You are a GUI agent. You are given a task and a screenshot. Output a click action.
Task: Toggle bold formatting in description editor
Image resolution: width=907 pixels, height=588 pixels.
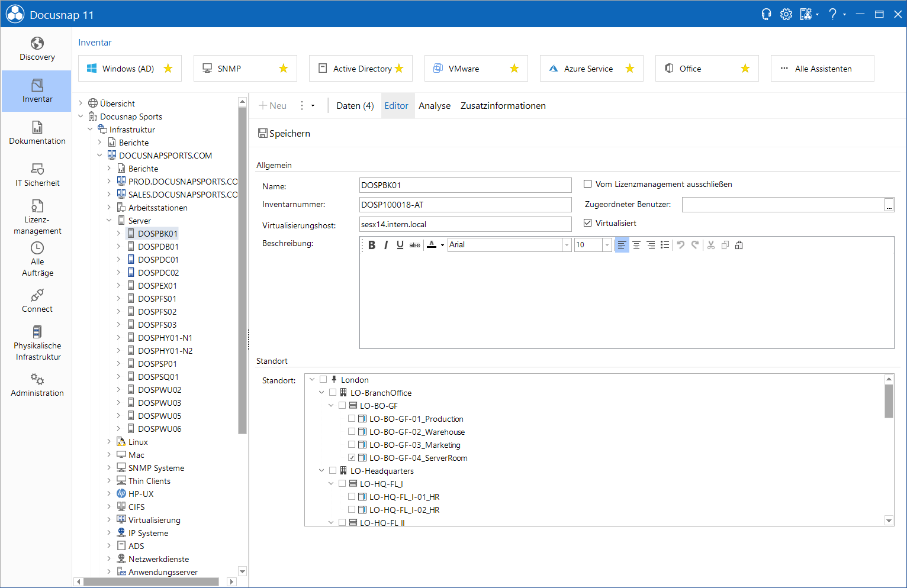point(372,245)
